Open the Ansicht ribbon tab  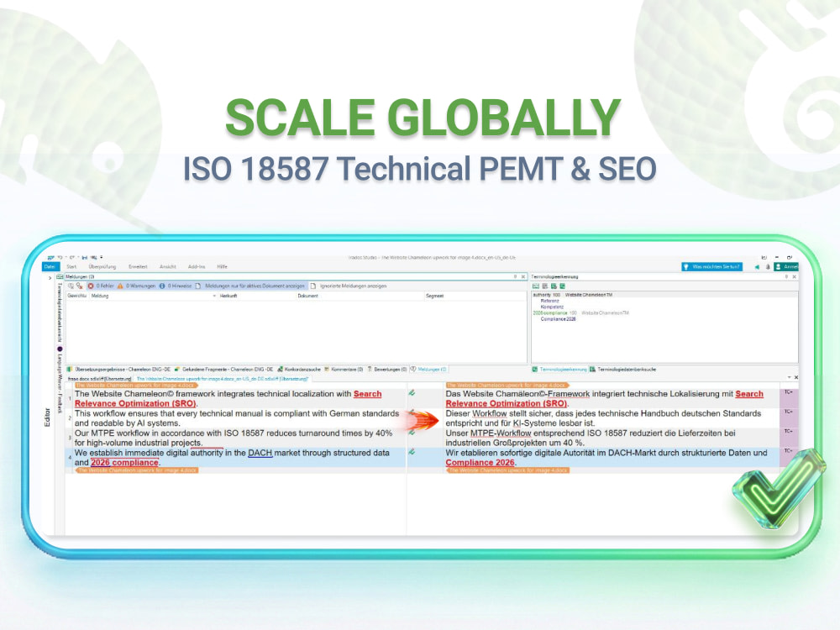(x=168, y=267)
